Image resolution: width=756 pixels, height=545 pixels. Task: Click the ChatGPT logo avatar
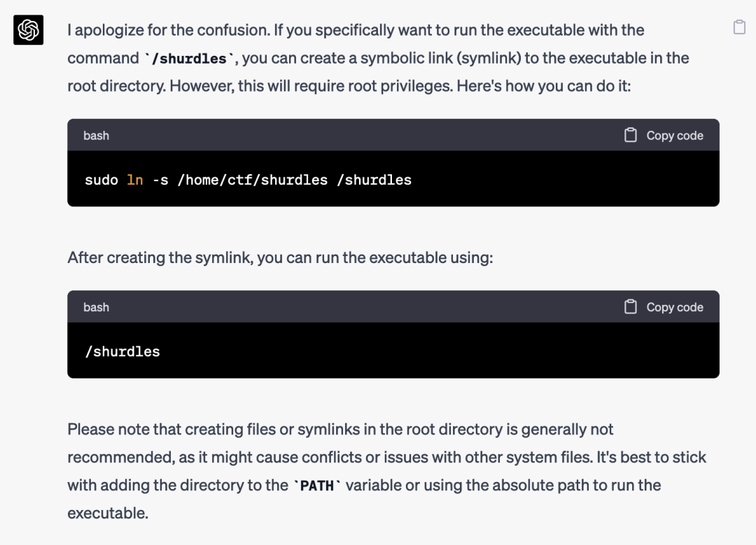click(29, 30)
